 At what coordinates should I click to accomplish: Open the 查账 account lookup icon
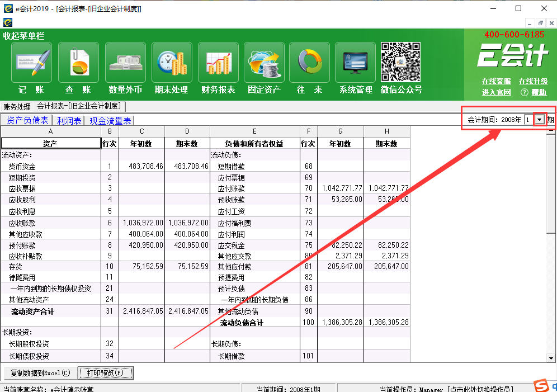click(x=78, y=63)
